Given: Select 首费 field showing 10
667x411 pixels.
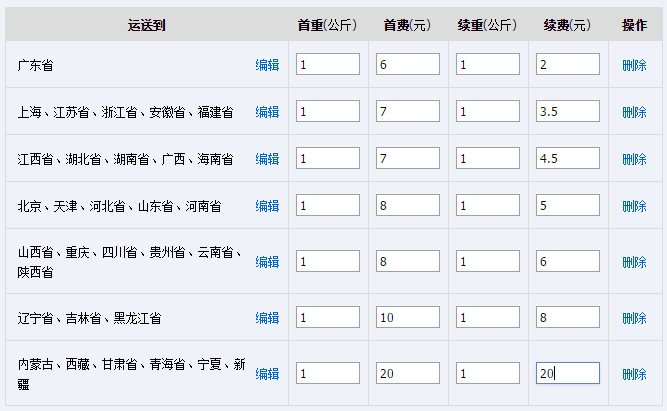Looking at the screenshot, I should [x=408, y=317].
